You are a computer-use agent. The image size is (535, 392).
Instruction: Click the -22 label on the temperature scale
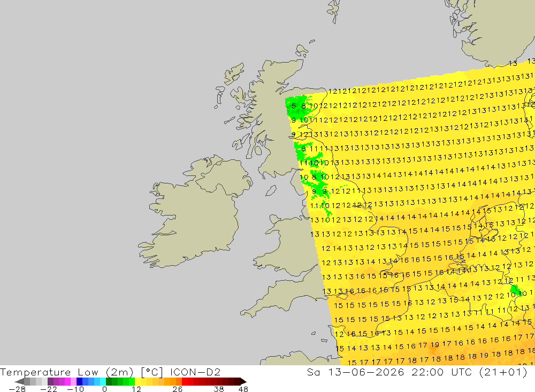(49, 389)
